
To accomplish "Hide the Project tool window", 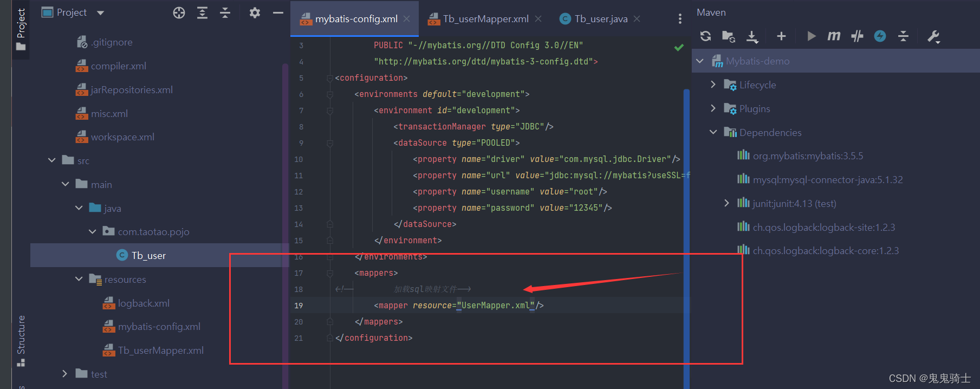I will (x=278, y=13).
